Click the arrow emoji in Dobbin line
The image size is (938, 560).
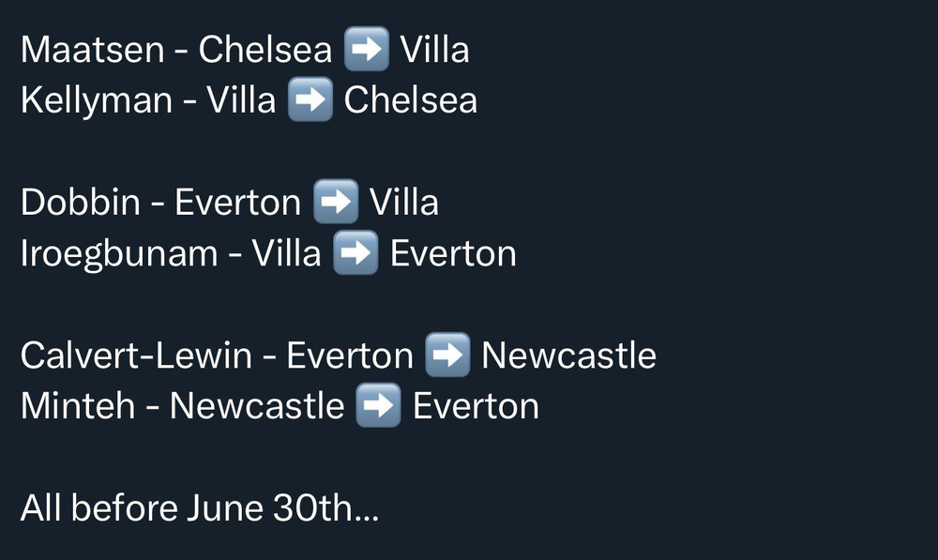336,202
